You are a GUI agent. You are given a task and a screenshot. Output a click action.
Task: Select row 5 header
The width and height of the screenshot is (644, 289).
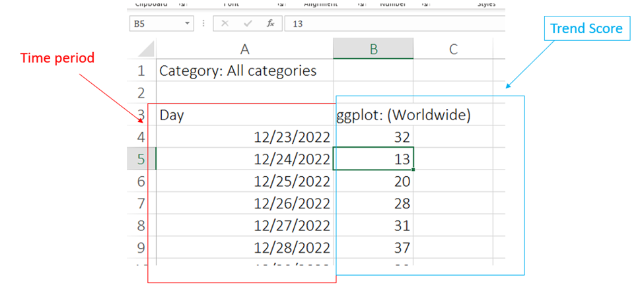click(x=141, y=158)
